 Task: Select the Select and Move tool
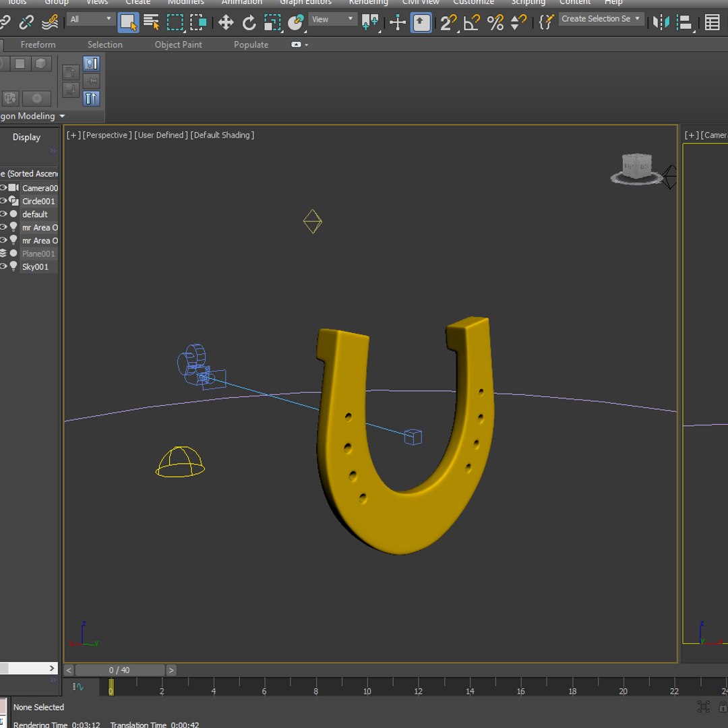point(226,22)
